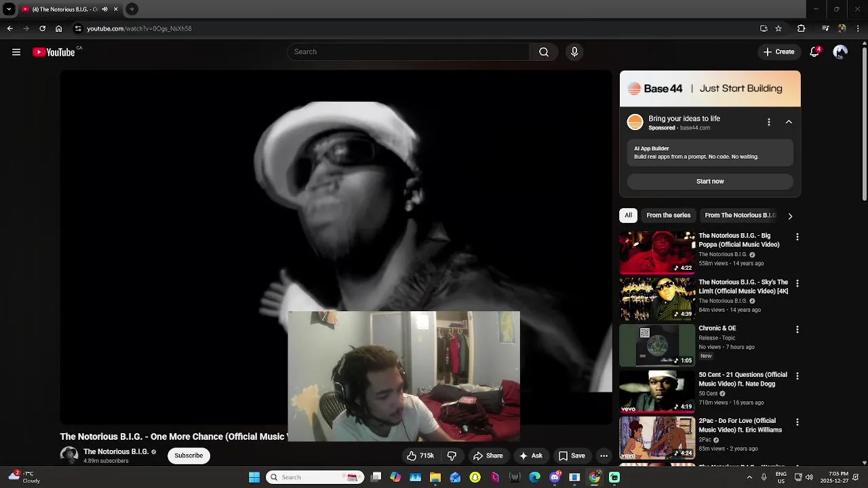Open the Base44 banner ad image

tap(710, 89)
